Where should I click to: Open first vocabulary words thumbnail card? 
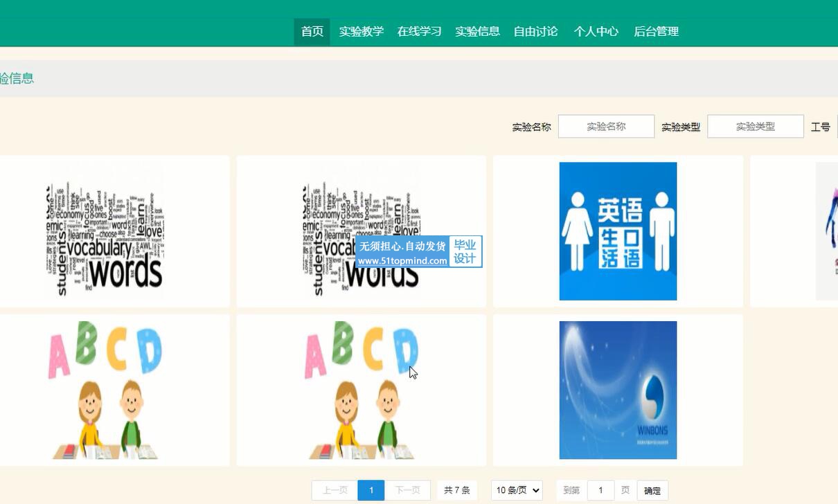pyautogui.click(x=105, y=231)
